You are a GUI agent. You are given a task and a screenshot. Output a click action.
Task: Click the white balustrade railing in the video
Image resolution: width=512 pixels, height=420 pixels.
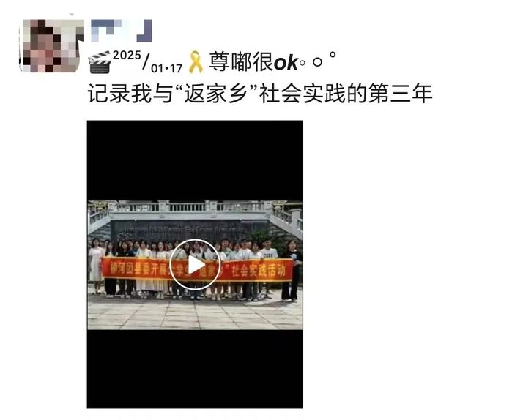click(x=195, y=207)
